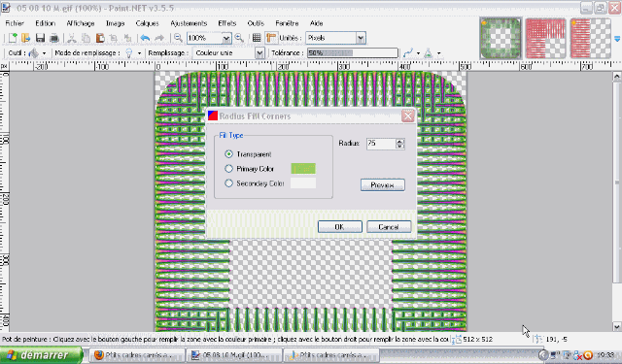Crop to selection with crop icon

click(x=114, y=38)
